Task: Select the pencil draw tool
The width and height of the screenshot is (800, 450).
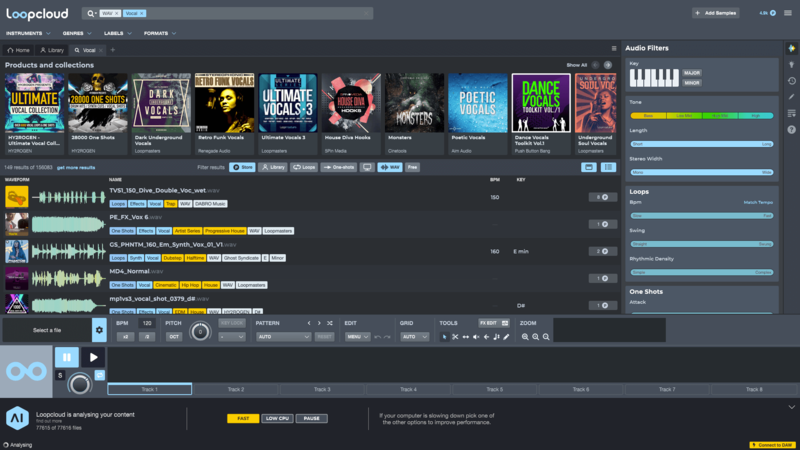Action: tap(506, 337)
